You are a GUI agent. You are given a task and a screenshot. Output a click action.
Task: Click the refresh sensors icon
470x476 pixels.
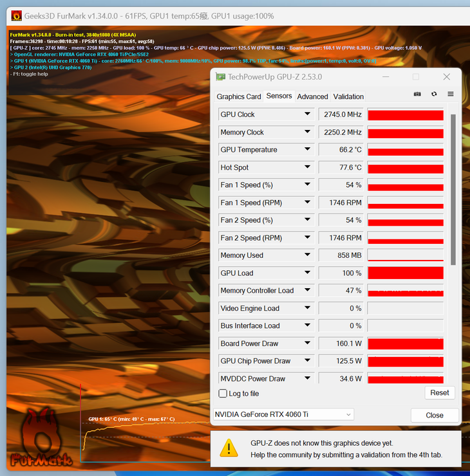[434, 94]
